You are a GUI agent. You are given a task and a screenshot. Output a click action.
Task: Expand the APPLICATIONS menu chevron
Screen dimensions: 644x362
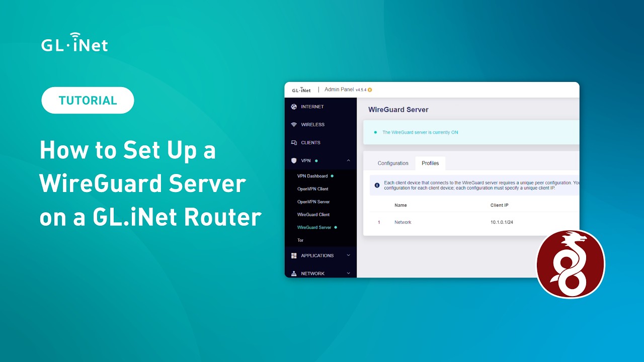coord(349,255)
